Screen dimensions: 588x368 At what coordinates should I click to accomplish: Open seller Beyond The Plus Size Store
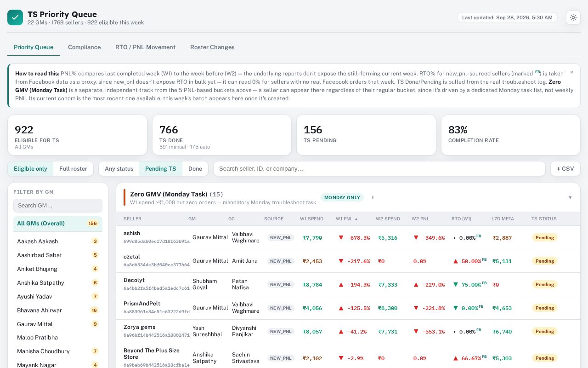point(152,354)
